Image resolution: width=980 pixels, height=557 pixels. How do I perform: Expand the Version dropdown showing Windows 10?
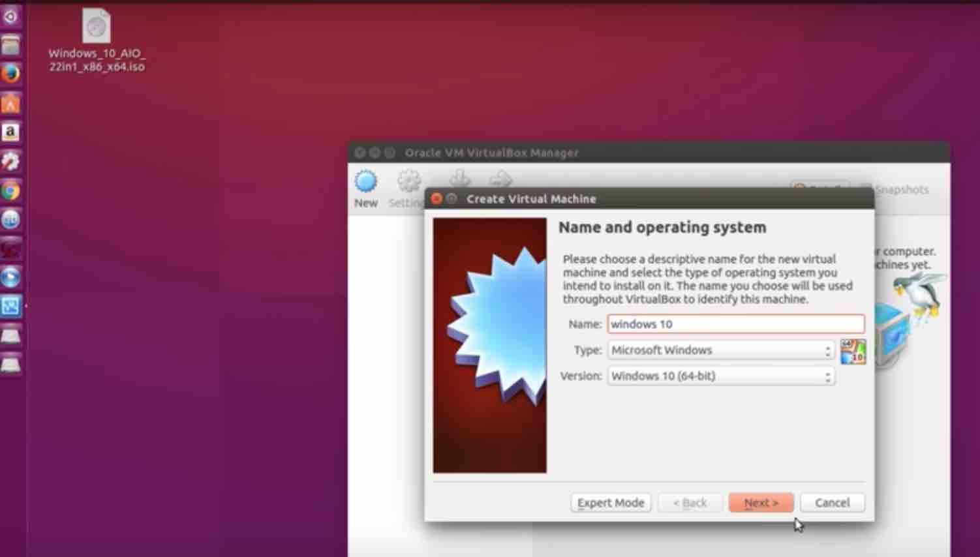[x=720, y=376]
